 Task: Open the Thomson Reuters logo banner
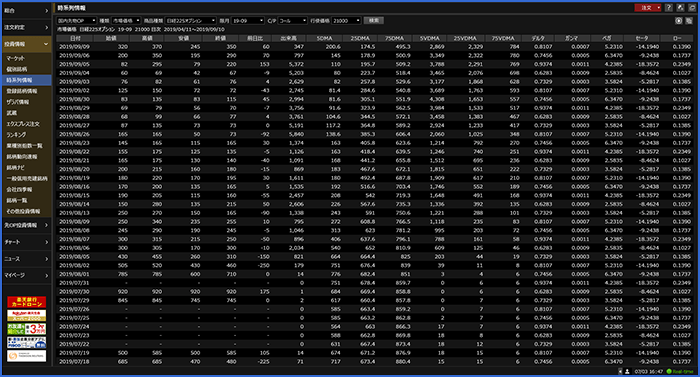(x=26, y=356)
